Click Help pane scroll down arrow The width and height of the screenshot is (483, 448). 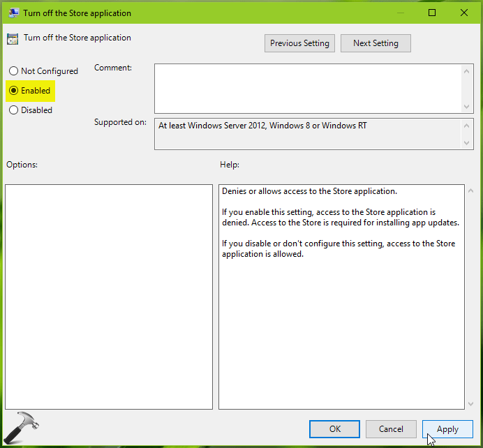(x=470, y=403)
